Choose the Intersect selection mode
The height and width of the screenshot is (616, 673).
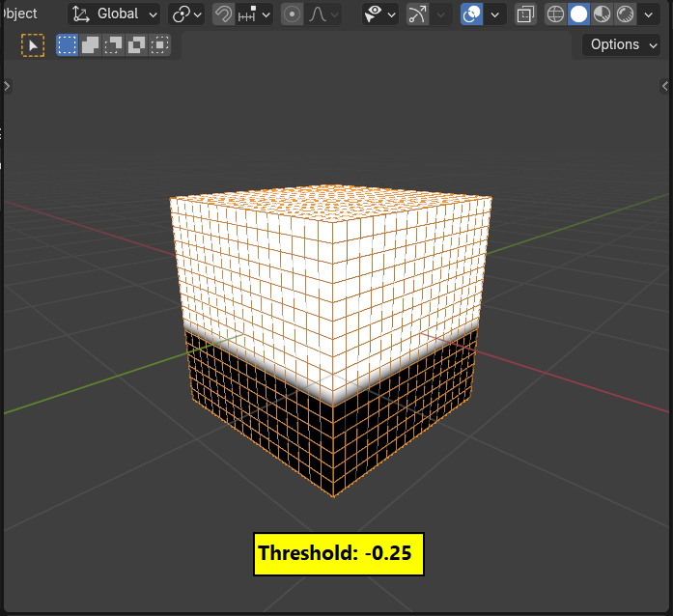(x=159, y=44)
